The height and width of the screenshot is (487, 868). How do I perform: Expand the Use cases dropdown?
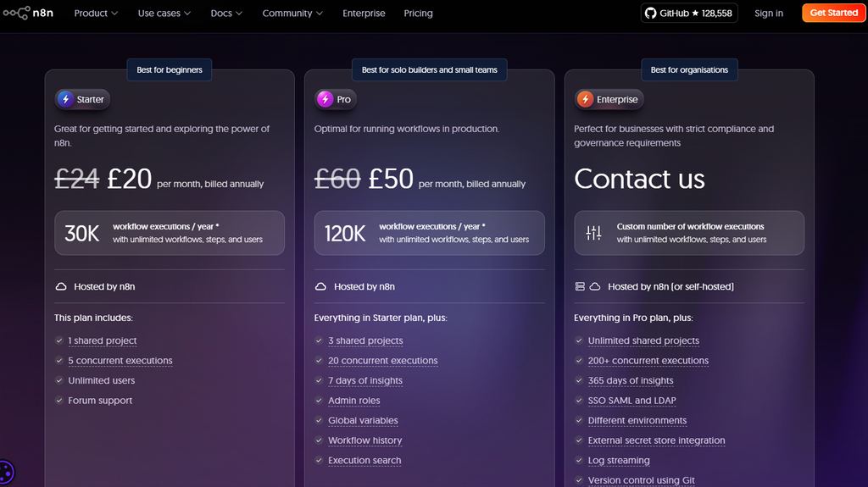164,14
